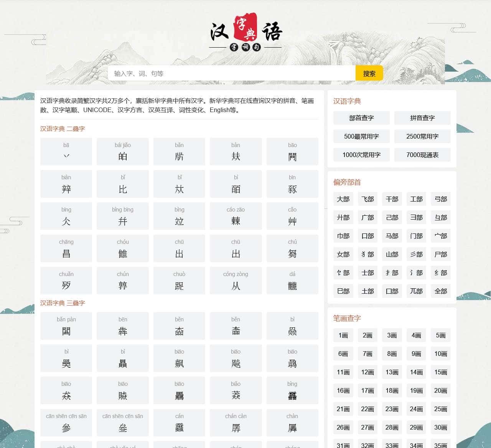Viewport: 491px width, 448px height.
Task: Select the 大部 radical
Action: pyautogui.click(x=343, y=199)
